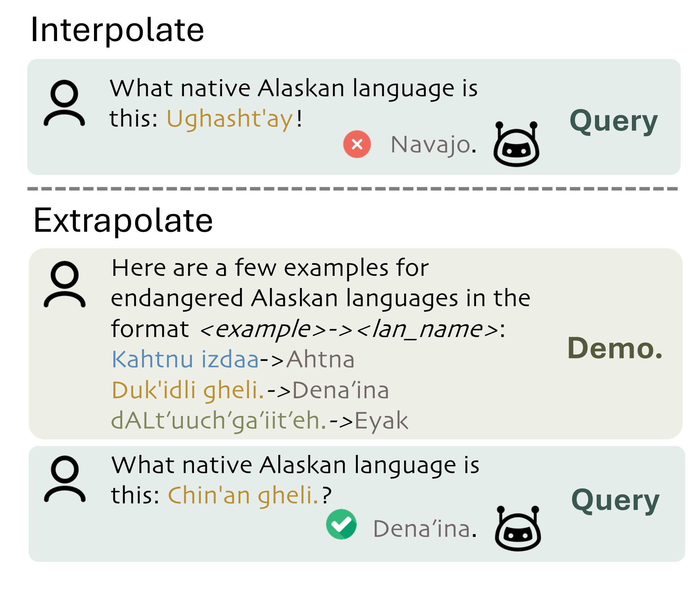
Task: Click the Query label in bottom box
Action: click(615, 501)
